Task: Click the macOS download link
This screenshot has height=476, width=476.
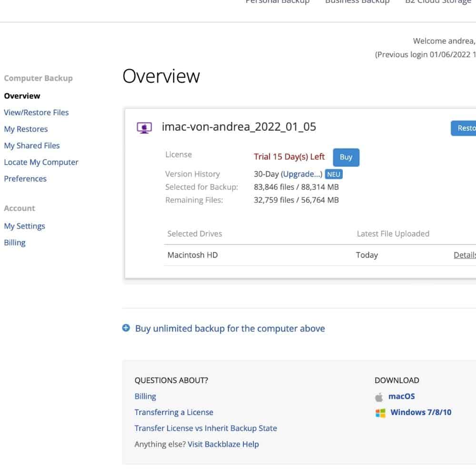Action: tap(402, 397)
